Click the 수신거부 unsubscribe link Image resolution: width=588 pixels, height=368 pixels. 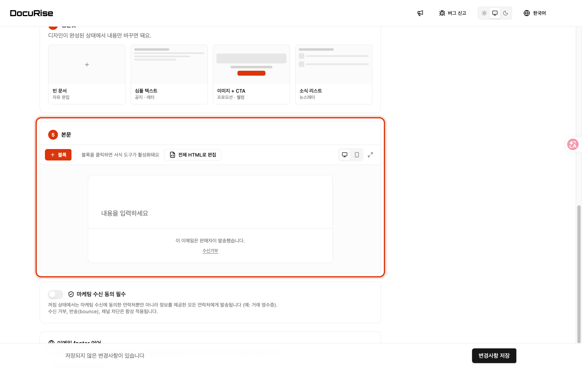pyautogui.click(x=210, y=251)
